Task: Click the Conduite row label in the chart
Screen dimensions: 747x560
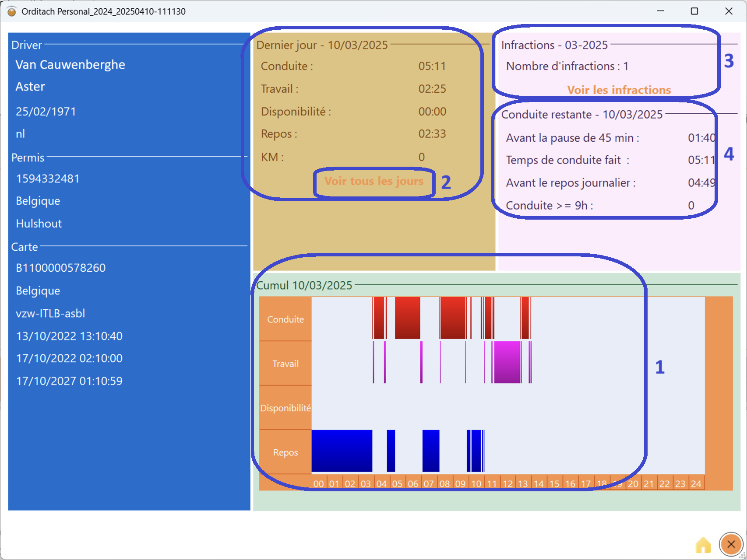Action: click(285, 319)
